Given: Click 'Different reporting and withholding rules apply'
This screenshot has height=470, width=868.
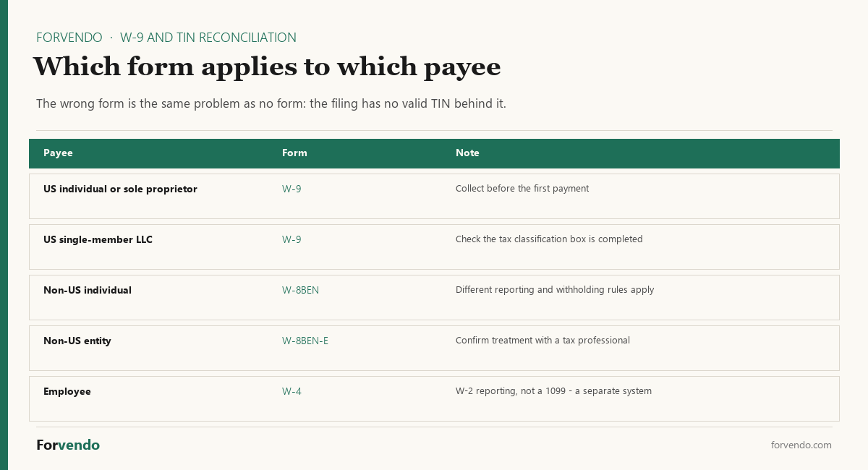Looking at the screenshot, I should (x=555, y=290).
